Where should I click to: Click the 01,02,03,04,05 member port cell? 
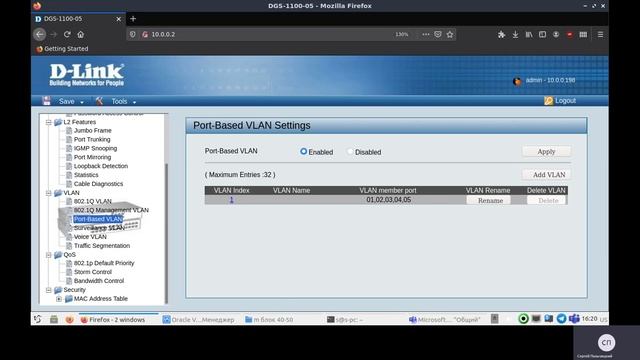(389, 200)
